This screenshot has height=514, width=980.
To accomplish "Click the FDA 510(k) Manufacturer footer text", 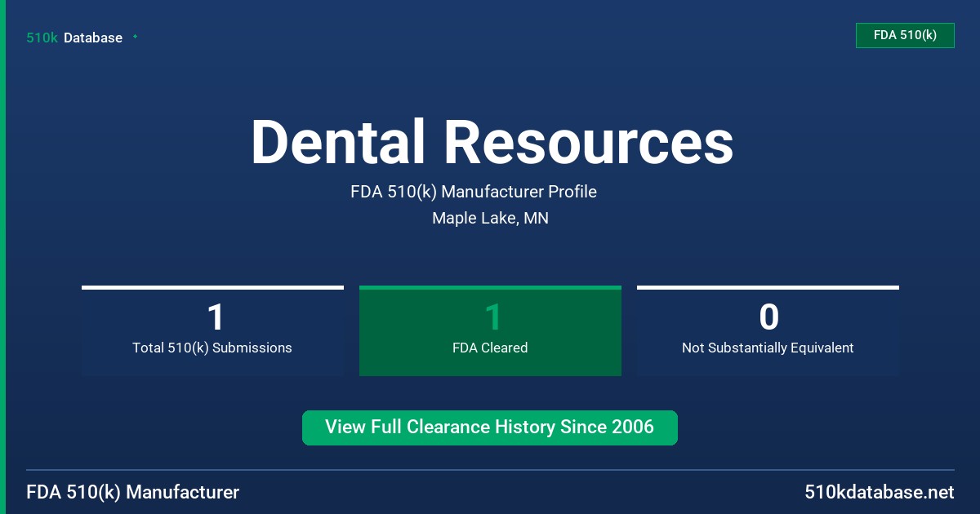I will click(133, 493).
